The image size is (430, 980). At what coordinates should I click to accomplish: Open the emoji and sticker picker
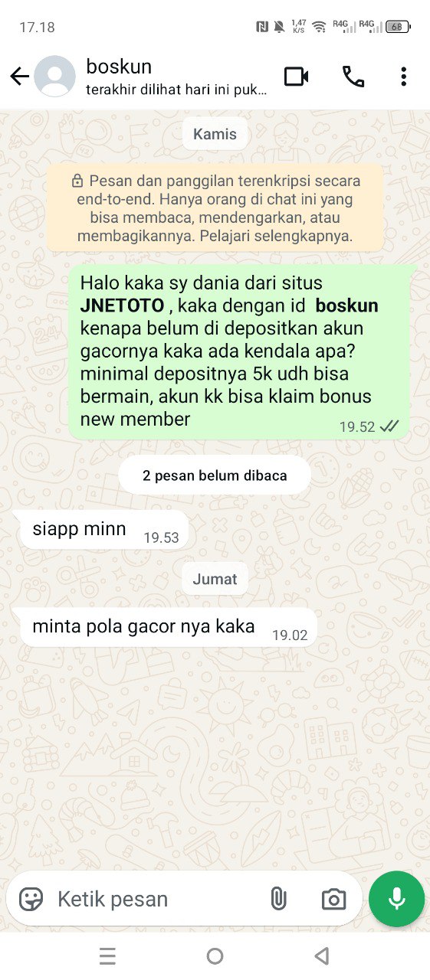point(31,899)
